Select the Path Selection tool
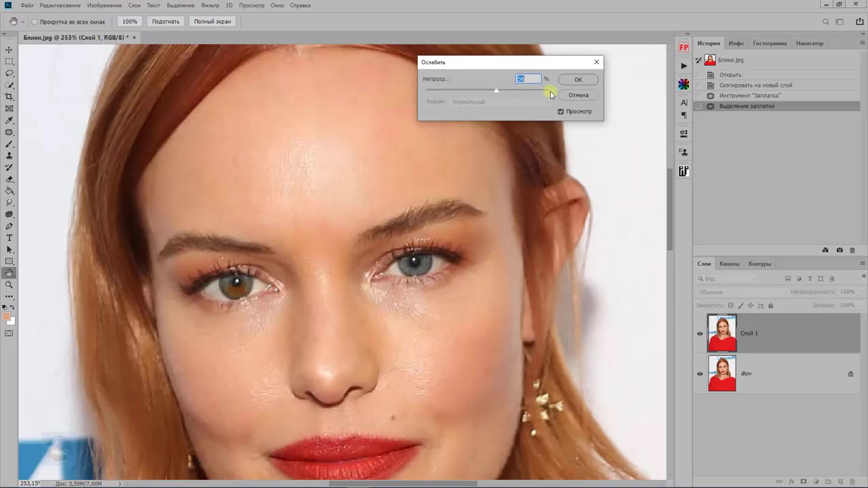The height and width of the screenshot is (488, 868). (x=9, y=249)
